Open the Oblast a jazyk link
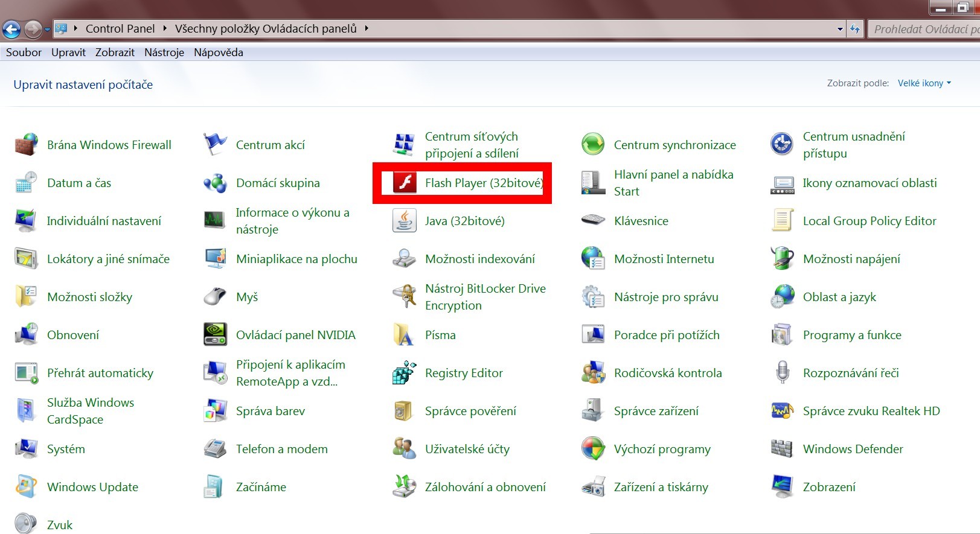This screenshot has height=534, width=980. pos(839,297)
